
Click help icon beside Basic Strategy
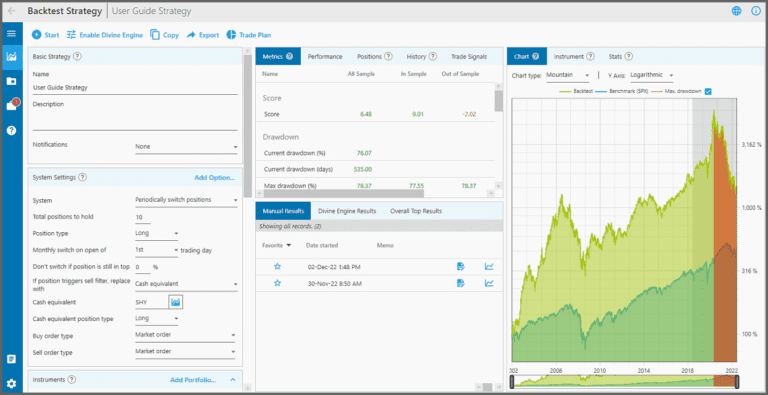click(x=77, y=56)
